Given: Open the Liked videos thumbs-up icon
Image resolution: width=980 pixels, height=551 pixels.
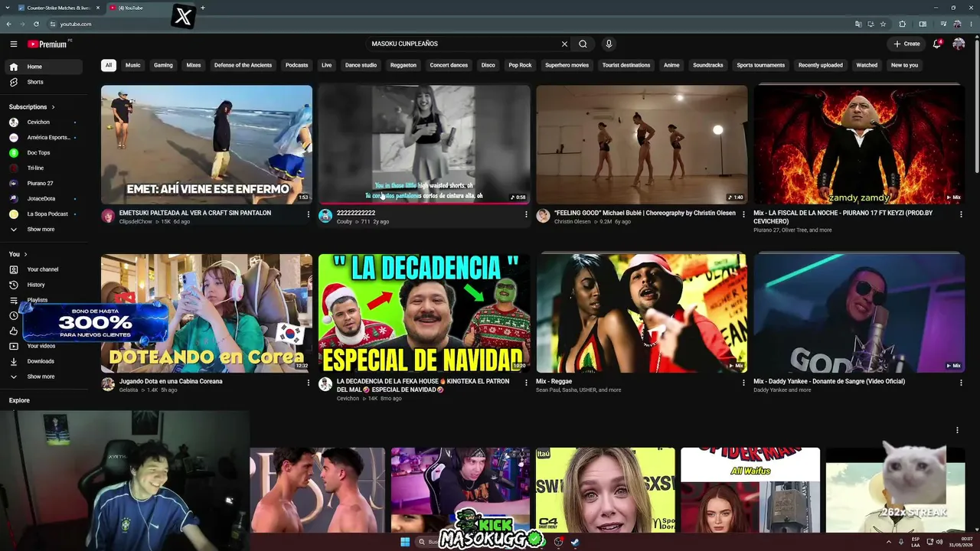Looking at the screenshot, I should point(14,331).
